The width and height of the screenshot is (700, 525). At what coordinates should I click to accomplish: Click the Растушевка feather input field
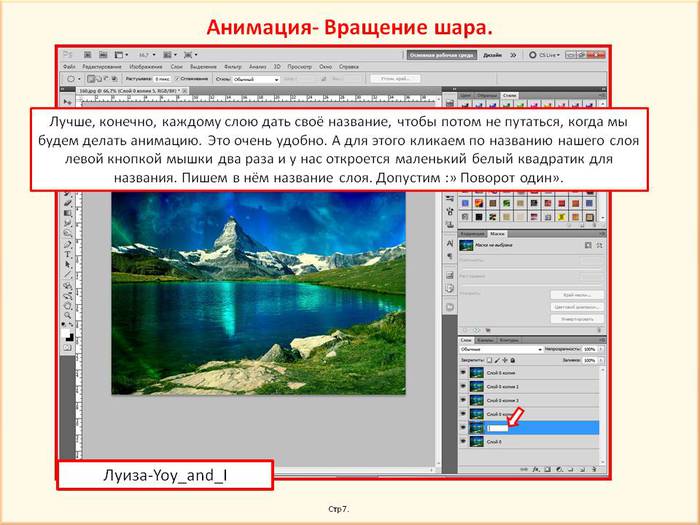click(161, 79)
